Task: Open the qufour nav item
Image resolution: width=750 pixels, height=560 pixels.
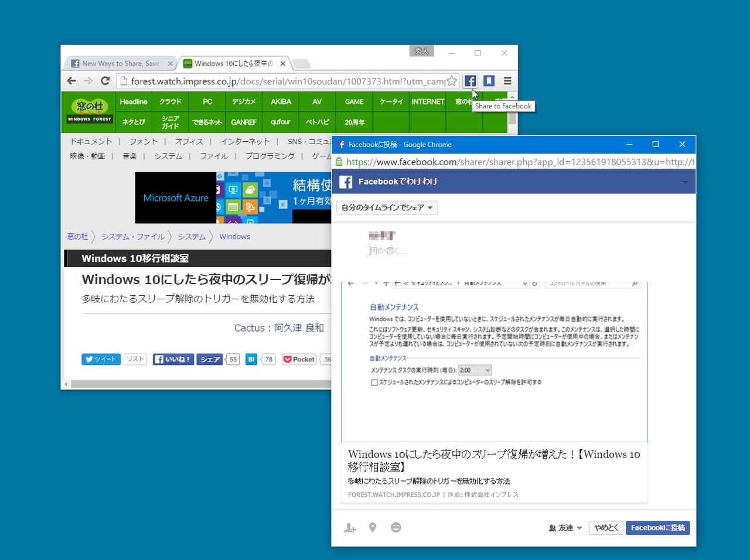Action: (281, 122)
